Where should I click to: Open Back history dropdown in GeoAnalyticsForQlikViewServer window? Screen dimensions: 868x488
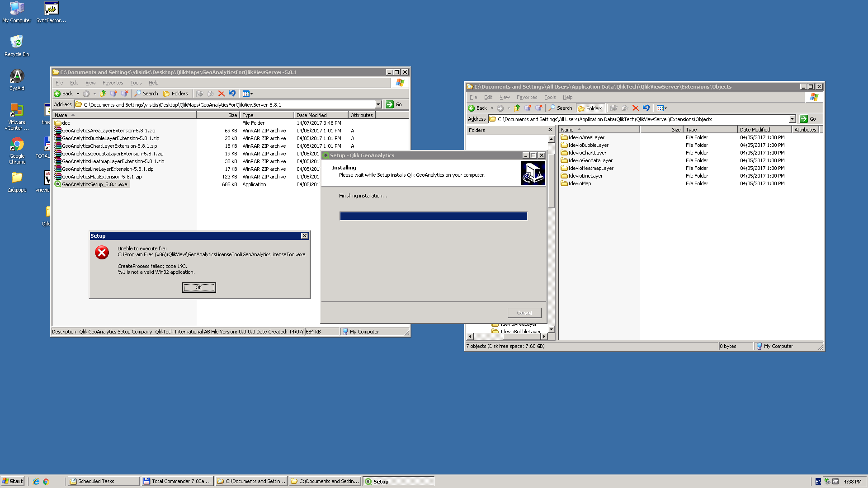click(78, 94)
